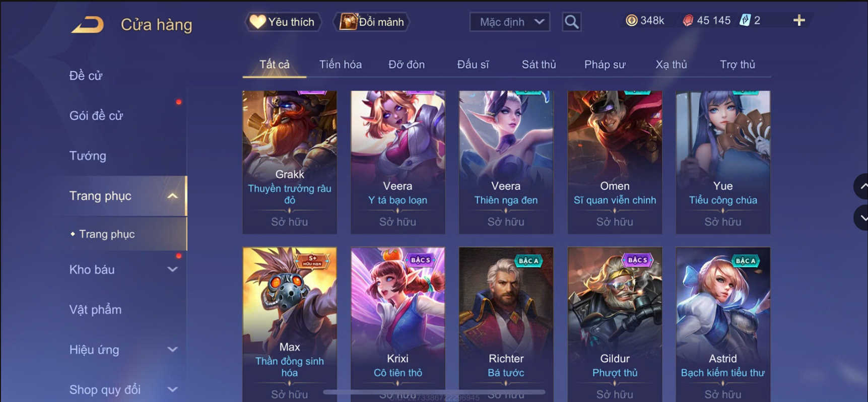Switch to the Pháp sư tab
This screenshot has height=402, width=868.
tap(605, 64)
